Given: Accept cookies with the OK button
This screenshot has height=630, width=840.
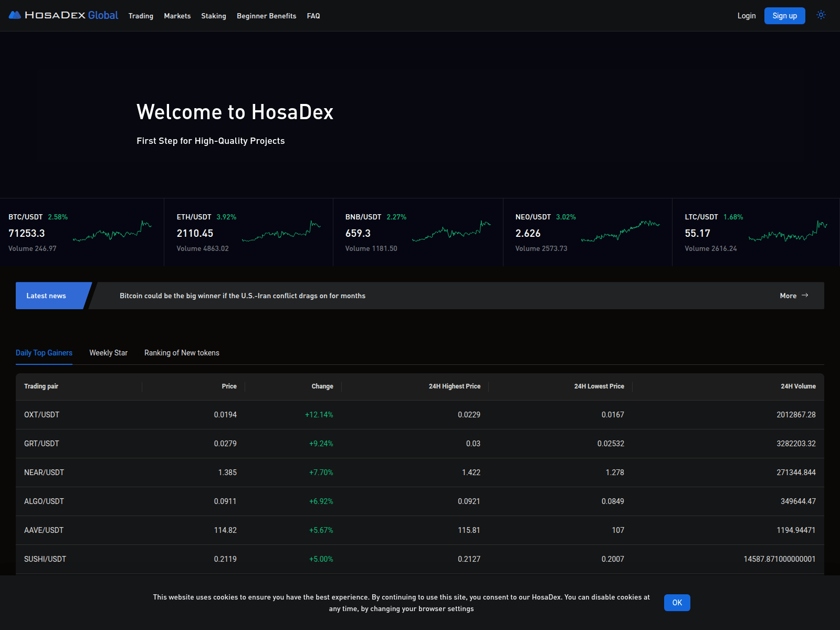Looking at the screenshot, I should [677, 603].
